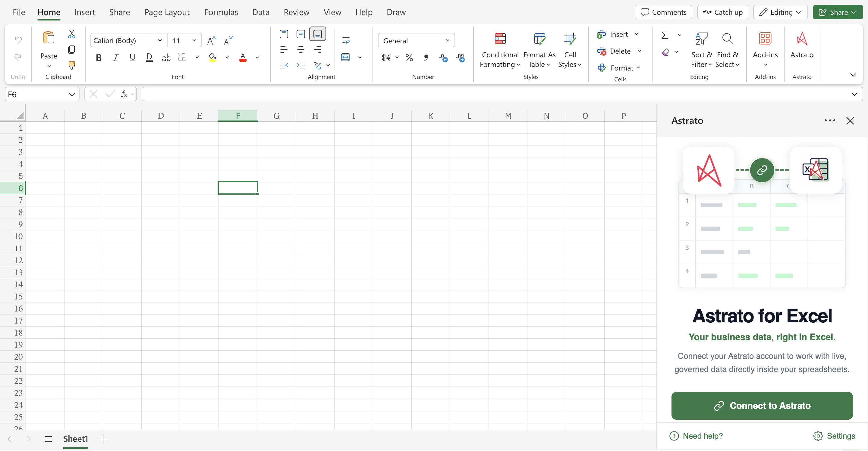Apply Percent Style format
868x451 pixels.
point(409,58)
